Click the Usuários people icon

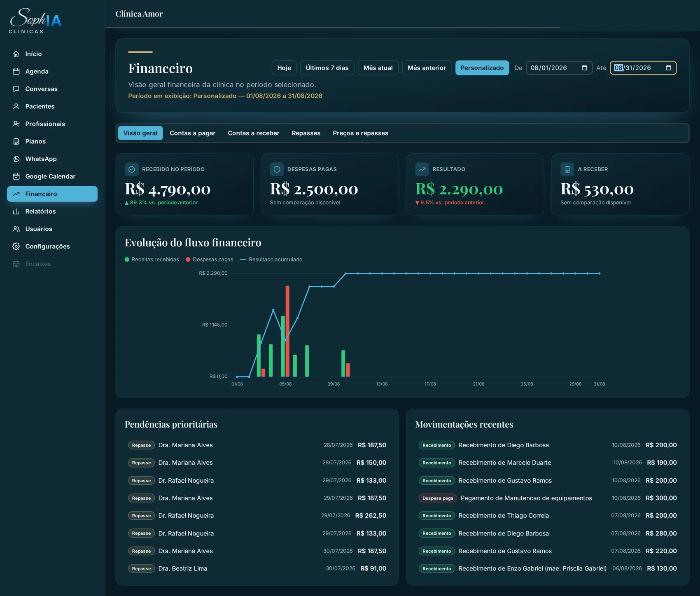16,229
